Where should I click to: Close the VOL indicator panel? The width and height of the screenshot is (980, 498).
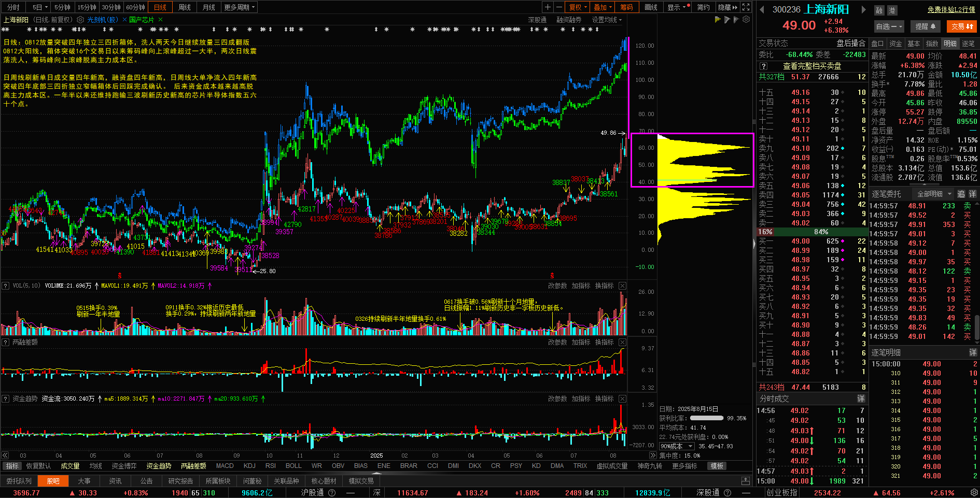coord(622,286)
